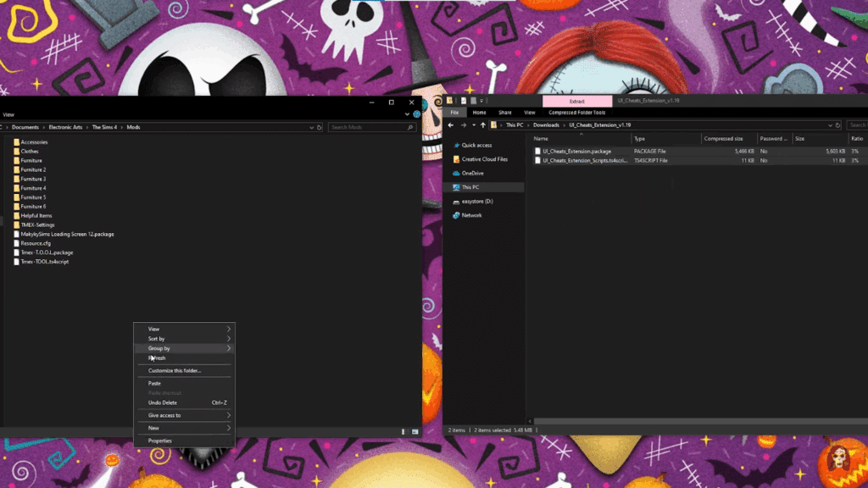Image resolution: width=868 pixels, height=488 pixels.
Task: Click the Extract button
Action: 577,100
